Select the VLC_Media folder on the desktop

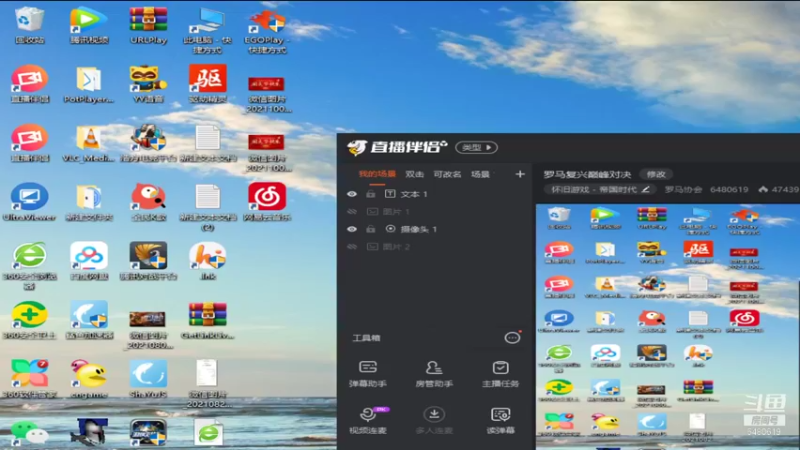tap(89, 143)
